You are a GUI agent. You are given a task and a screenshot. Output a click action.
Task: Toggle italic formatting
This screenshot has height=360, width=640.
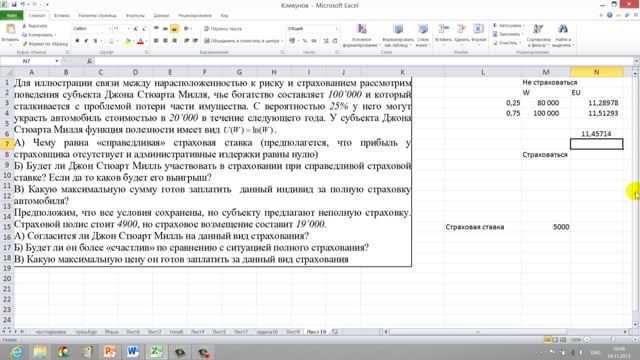pos(86,41)
